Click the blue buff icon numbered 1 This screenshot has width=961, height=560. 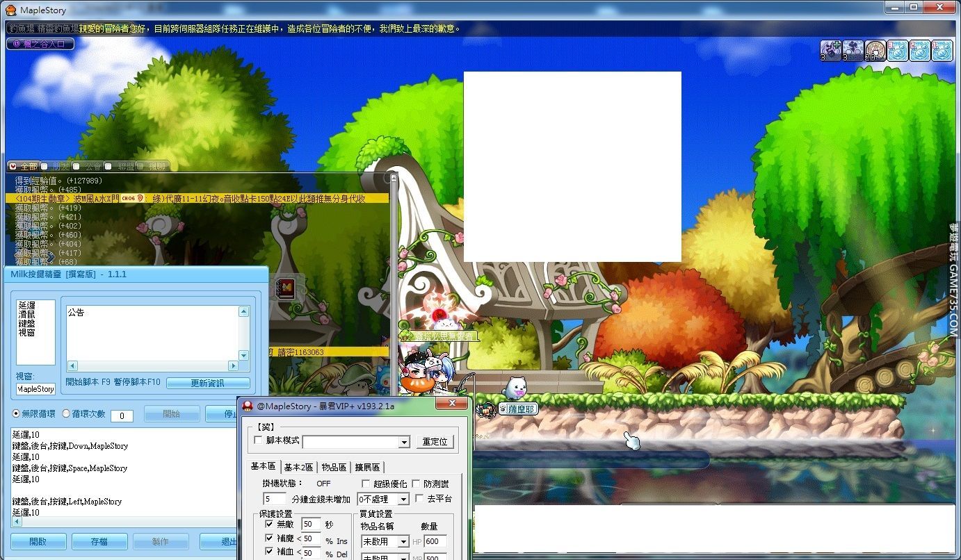click(x=942, y=51)
